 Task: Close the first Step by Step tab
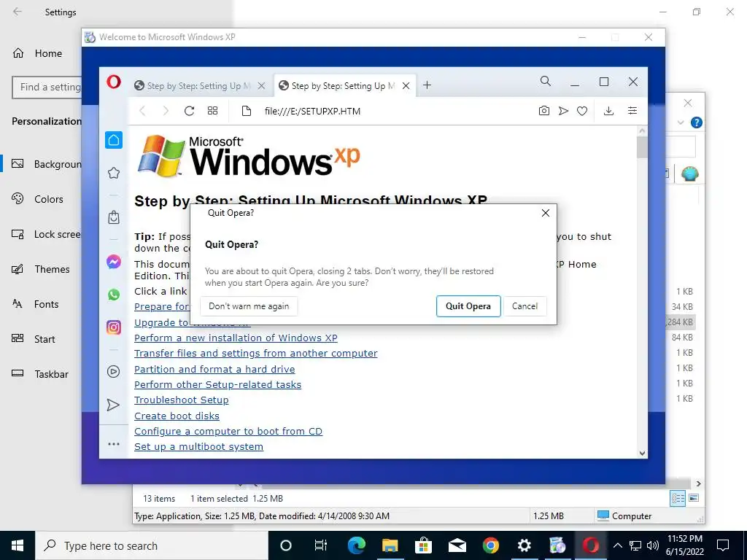pyautogui.click(x=262, y=86)
